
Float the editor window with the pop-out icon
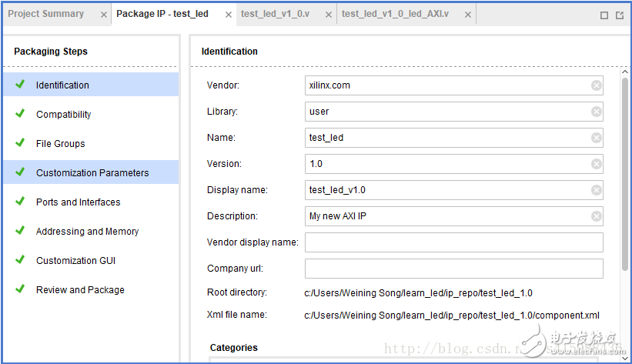pyautogui.click(x=620, y=15)
